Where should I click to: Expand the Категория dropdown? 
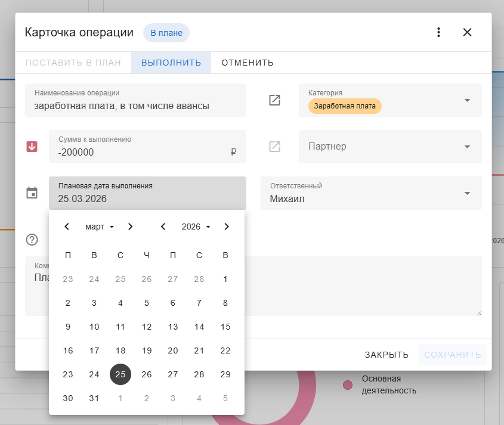point(467,100)
